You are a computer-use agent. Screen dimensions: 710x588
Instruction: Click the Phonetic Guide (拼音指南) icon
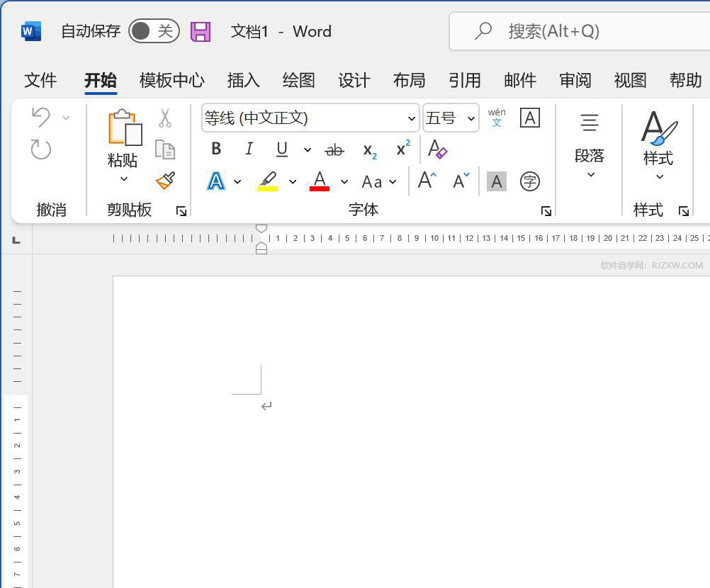[x=497, y=117]
